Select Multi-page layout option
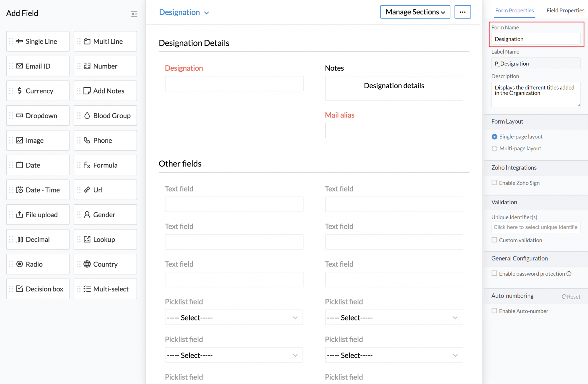588x384 pixels. (x=495, y=149)
